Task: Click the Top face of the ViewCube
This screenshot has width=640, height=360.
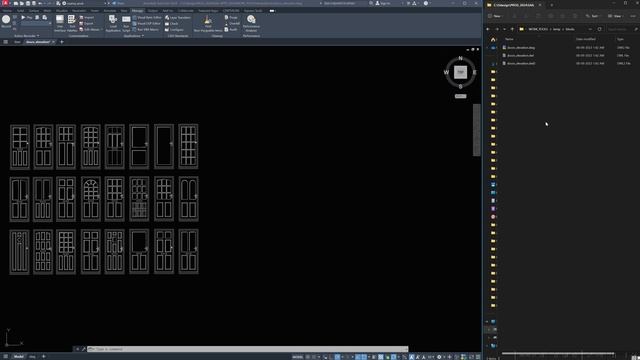Action: click(460, 72)
